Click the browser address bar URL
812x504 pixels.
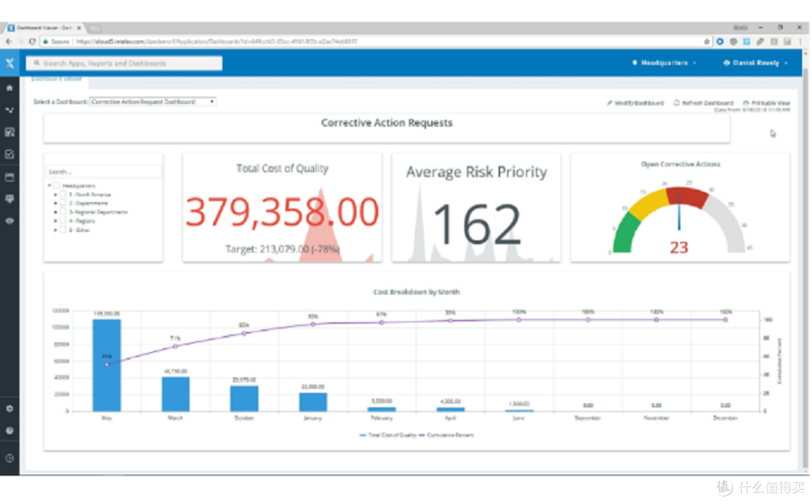point(217,41)
